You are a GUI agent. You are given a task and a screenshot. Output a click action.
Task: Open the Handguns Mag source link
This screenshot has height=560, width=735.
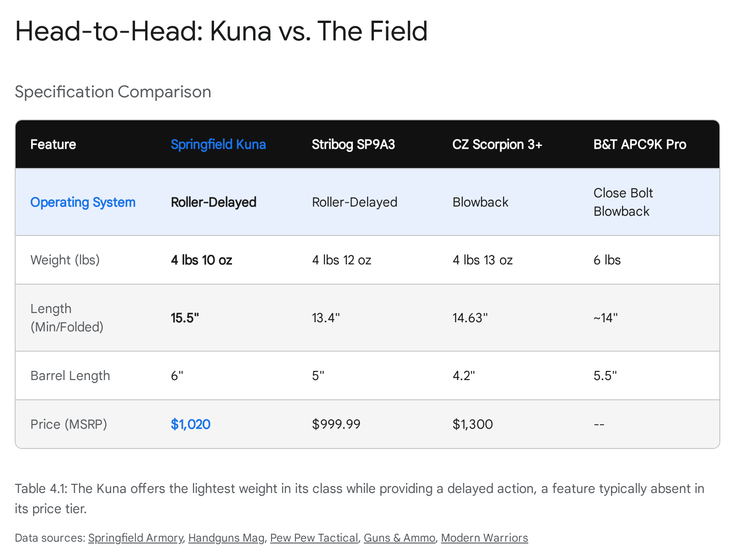point(226,538)
